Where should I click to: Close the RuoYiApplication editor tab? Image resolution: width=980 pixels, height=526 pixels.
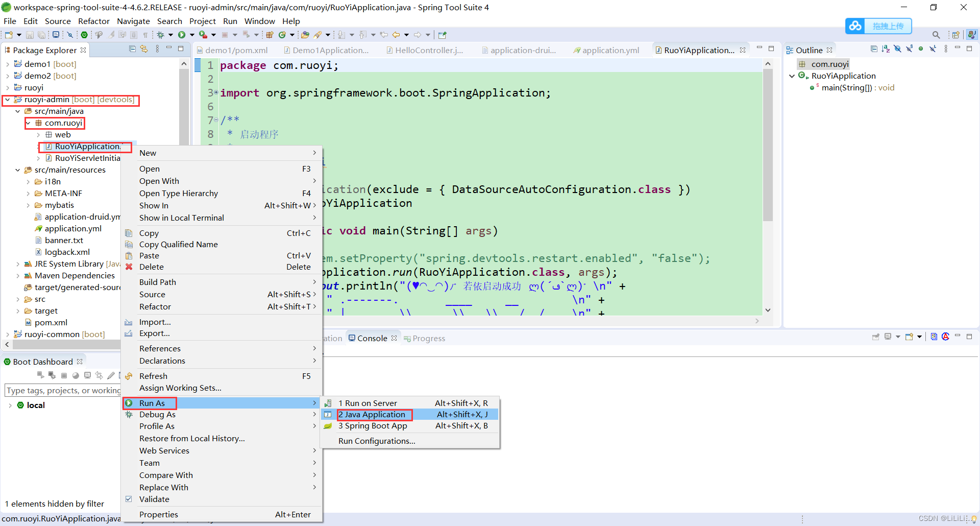coord(743,50)
